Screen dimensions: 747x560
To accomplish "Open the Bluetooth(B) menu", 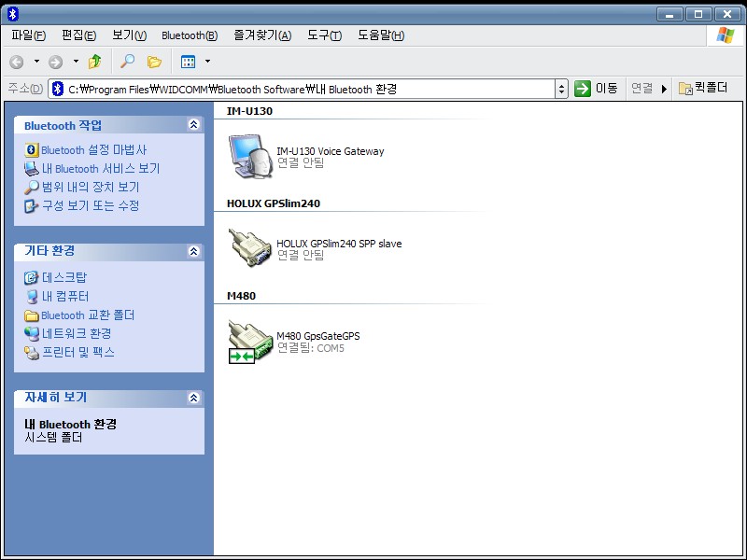I will [190, 35].
